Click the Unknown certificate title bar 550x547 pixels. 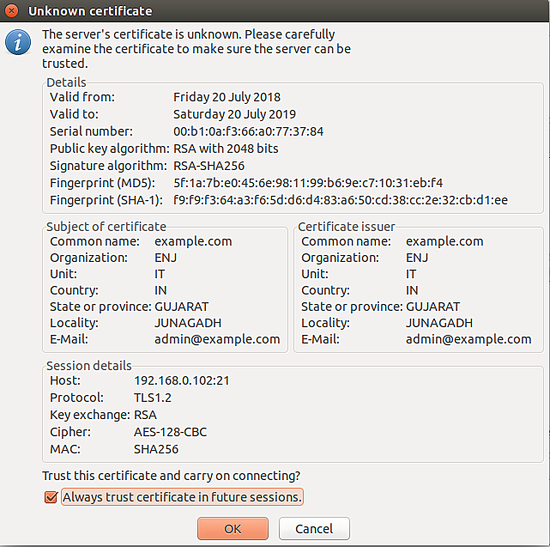point(275,11)
